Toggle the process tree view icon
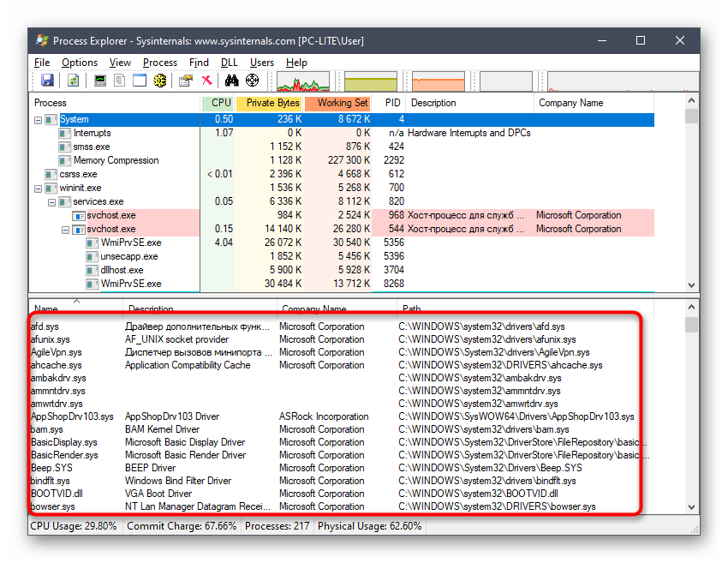Screen dimensions: 728x563 point(120,81)
